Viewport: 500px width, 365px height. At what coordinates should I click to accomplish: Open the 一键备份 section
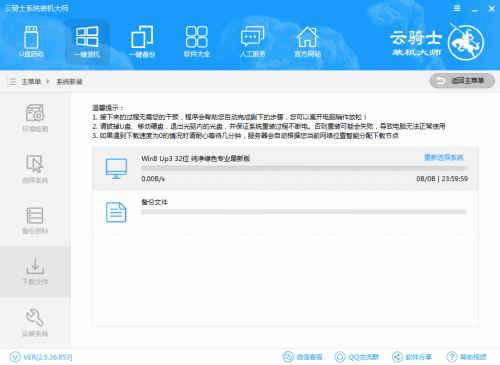click(142, 42)
